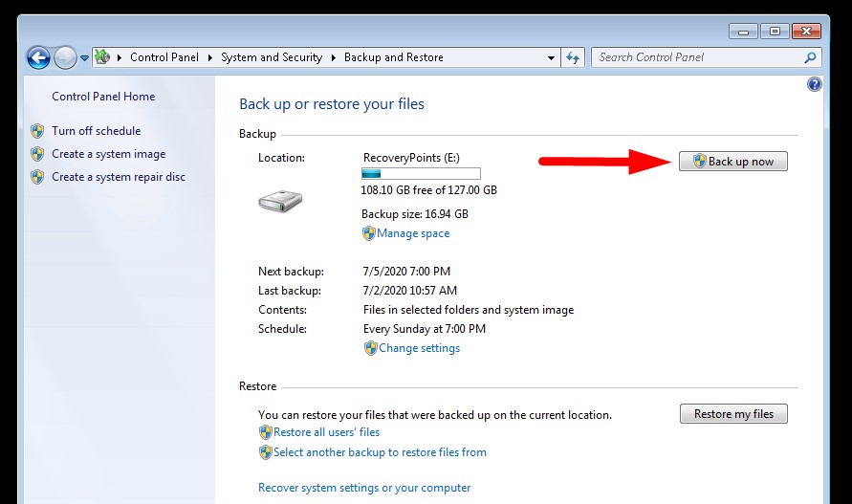Open the Help question mark icon
Image resolution: width=852 pixels, height=504 pixels.
point(814,84)
